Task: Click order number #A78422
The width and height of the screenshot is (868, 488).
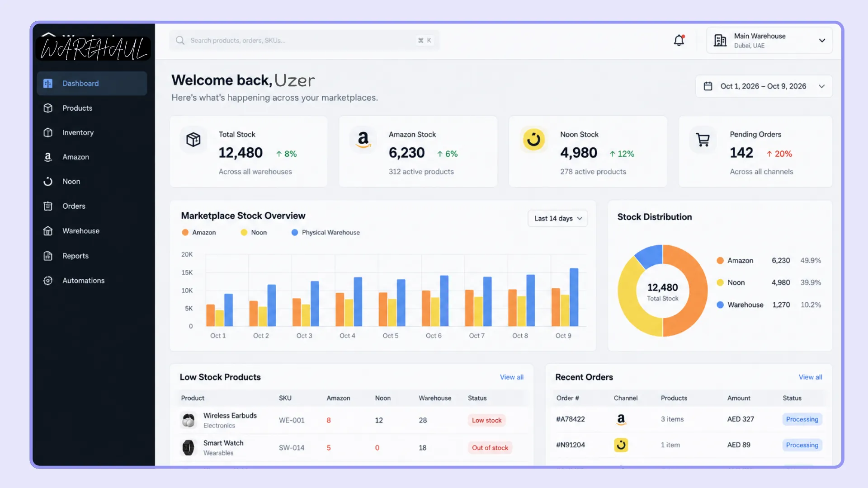Action: (571, 419)
